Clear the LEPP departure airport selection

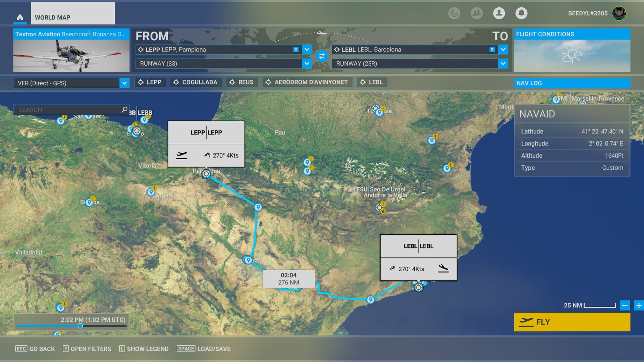[x=296, y=50]
